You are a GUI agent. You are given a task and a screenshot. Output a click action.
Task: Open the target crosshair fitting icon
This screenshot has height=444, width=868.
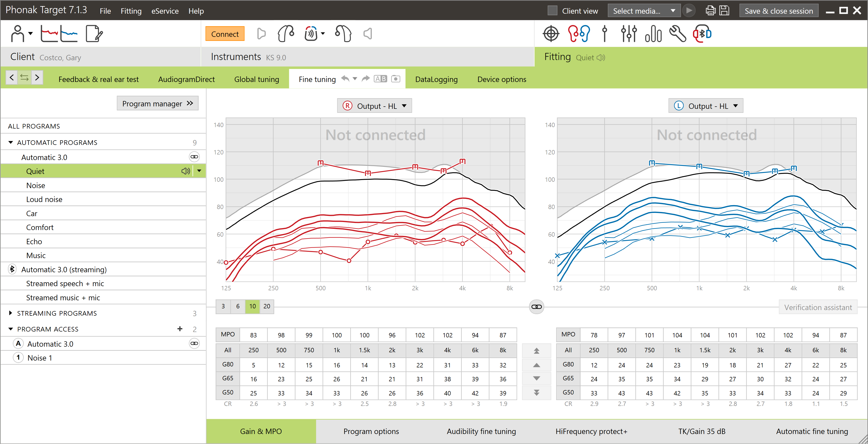coord(551,34)
